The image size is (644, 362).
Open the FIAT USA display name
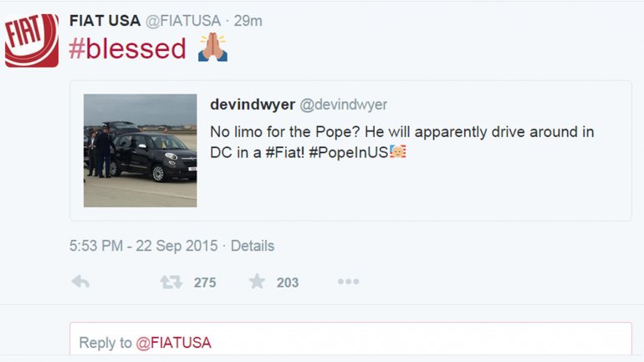pyautogui.click(x=105, y=21)
